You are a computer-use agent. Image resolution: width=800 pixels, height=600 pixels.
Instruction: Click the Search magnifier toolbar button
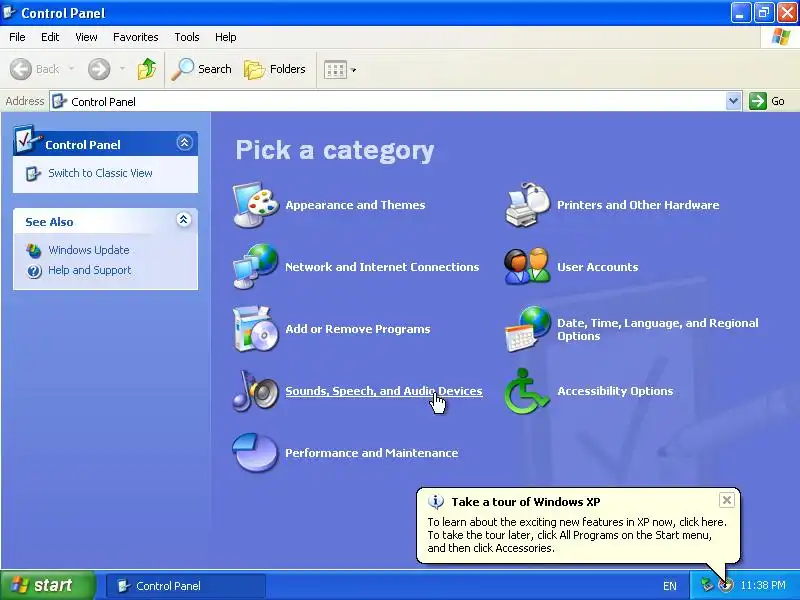coord(202,69)
